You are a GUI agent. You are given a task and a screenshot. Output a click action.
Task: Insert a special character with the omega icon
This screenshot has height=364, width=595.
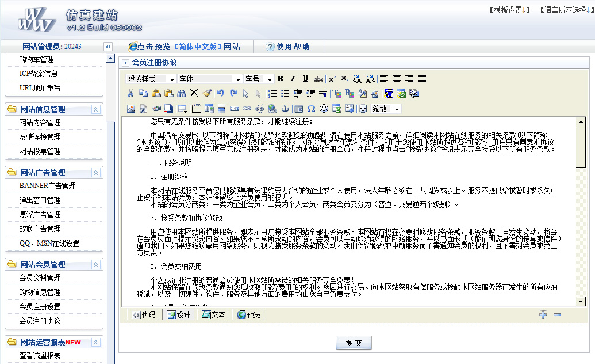click(311, 108)
